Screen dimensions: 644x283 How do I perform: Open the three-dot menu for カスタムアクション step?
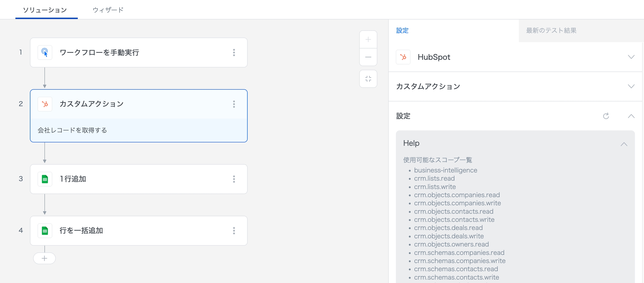[x=234, y=104]
